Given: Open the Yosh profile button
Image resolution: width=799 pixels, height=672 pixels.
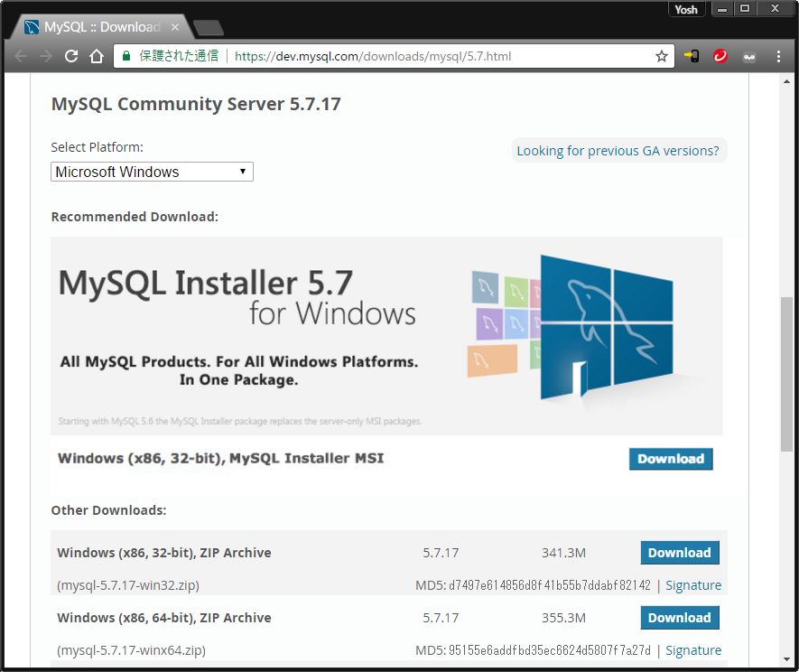Looking at the screenshot, I should pos(686,10).
